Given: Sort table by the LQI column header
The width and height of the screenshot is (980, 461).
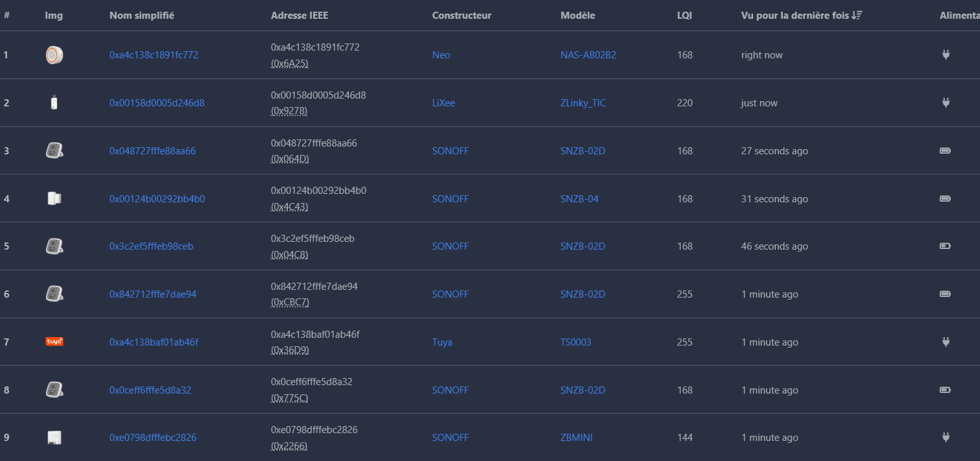Looking at the screenshot, I should [x=684, y=16].
